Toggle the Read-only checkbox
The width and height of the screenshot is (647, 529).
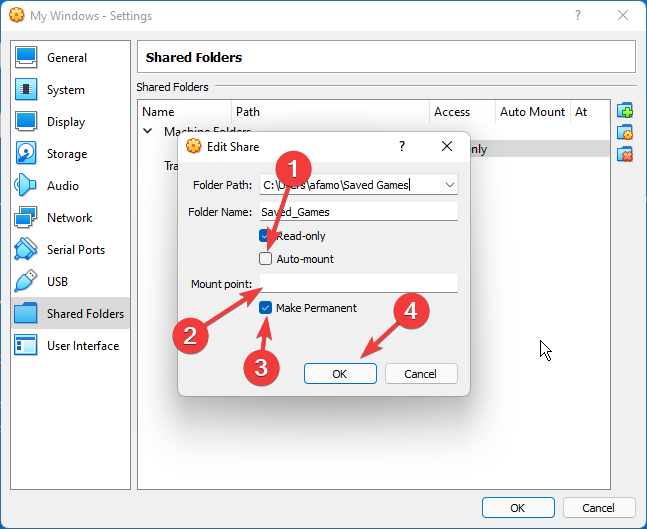click(264, 236)
